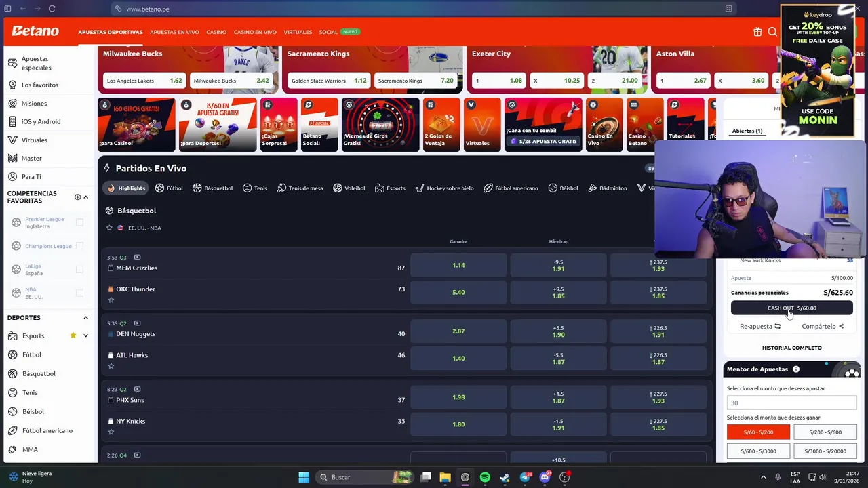The height and width of the screenshot is (488, 868).
Task: Favorite the Nuggets vs Hawks match star
Action: pyautogui.click(x=111, y=366)
